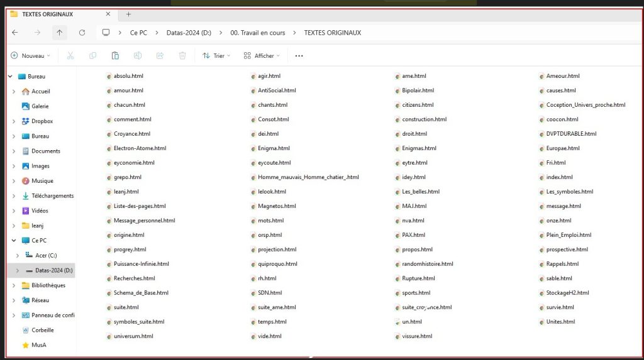Expand the Dropbox sidebar folder
The width and height of the screenshot is (644, 360).
tap(14, 121)
